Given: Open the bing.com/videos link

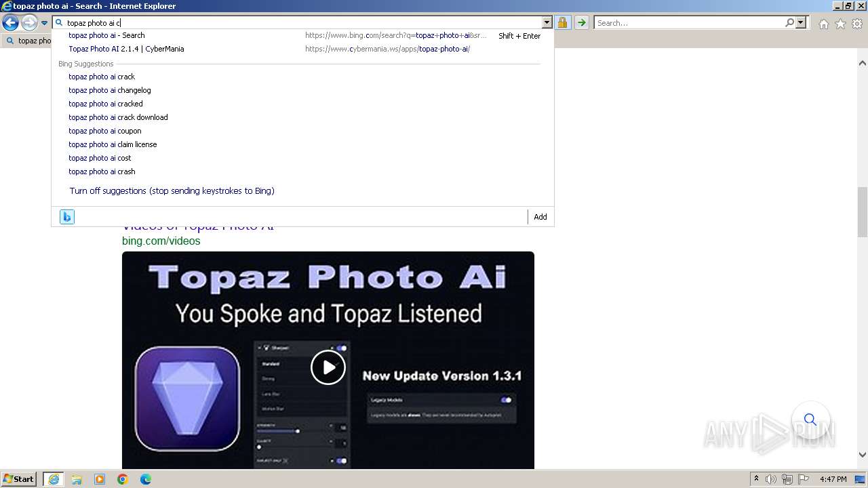Looking at the screenshot, I should pos(161,241).
